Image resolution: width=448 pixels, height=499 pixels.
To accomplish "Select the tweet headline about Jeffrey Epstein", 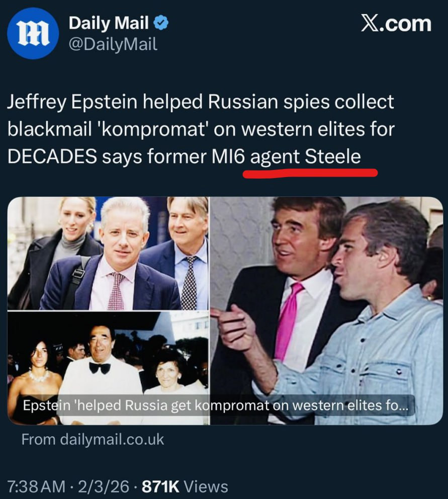I will coord(201,129).
